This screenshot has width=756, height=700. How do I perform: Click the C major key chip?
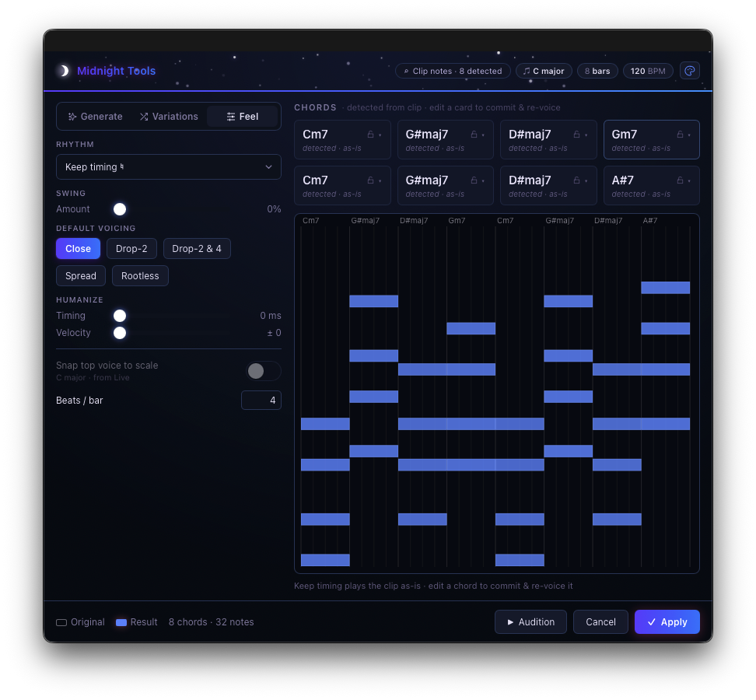pyautogui.click(x=544, y=71)
